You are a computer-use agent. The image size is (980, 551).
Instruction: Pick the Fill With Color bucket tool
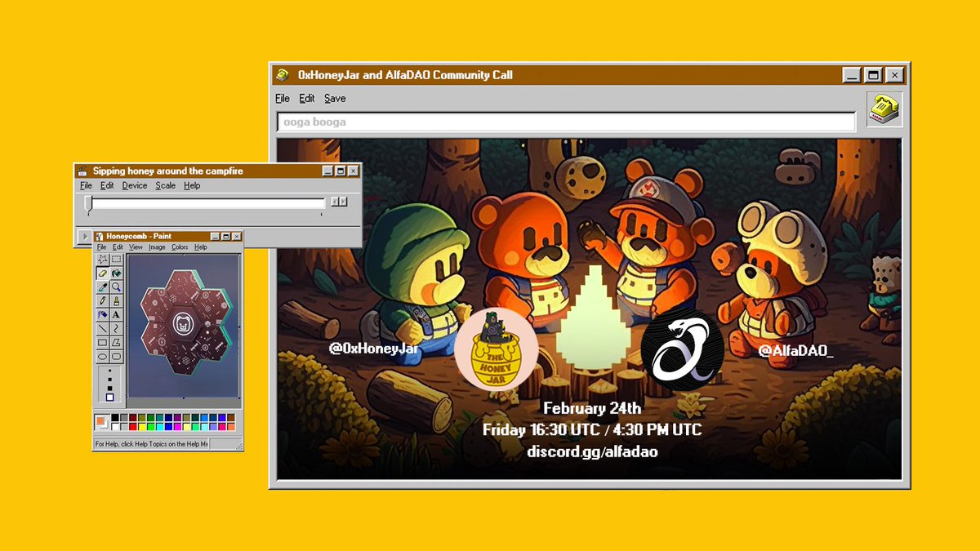pyautogui.click(x=116, y=273)
